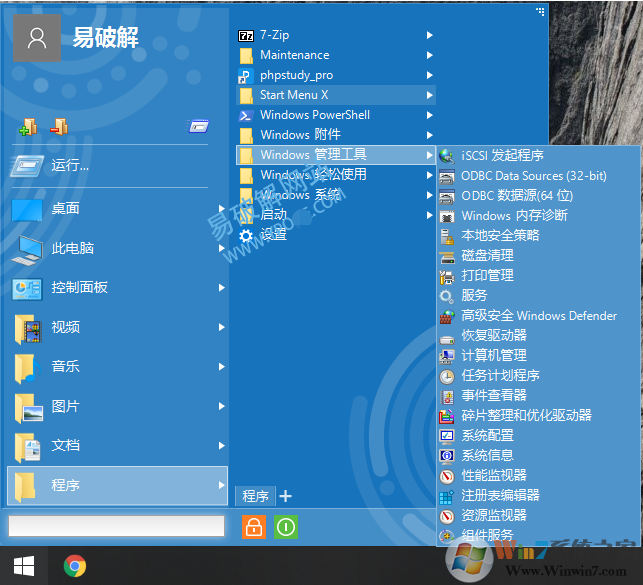Expand the Start Menu X submenu arrow
Screen dimensions: 643x585
pos(429,95)
